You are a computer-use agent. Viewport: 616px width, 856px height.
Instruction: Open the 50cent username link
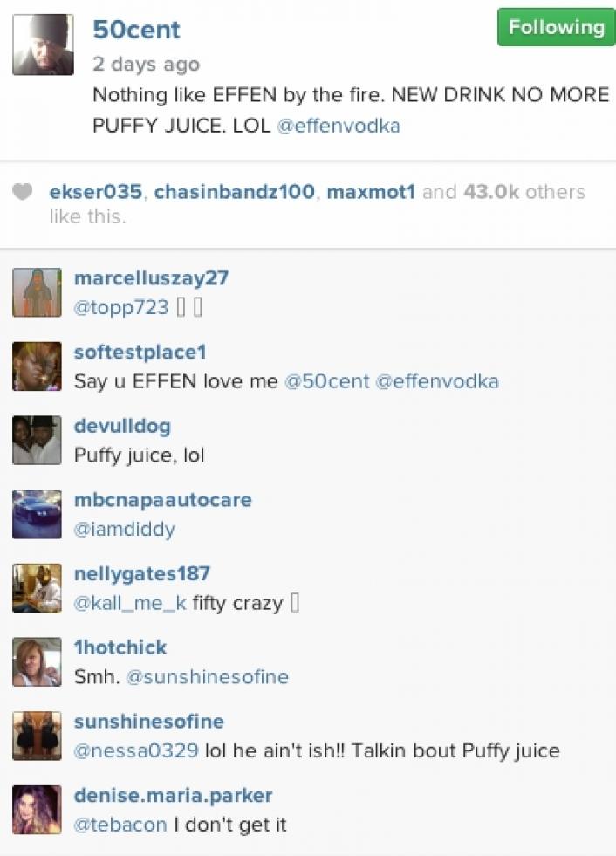(136, 30)
